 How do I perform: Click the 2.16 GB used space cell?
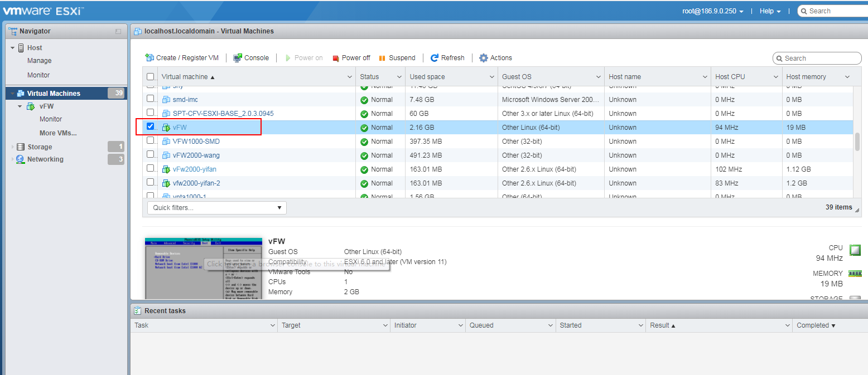[451, 128]
